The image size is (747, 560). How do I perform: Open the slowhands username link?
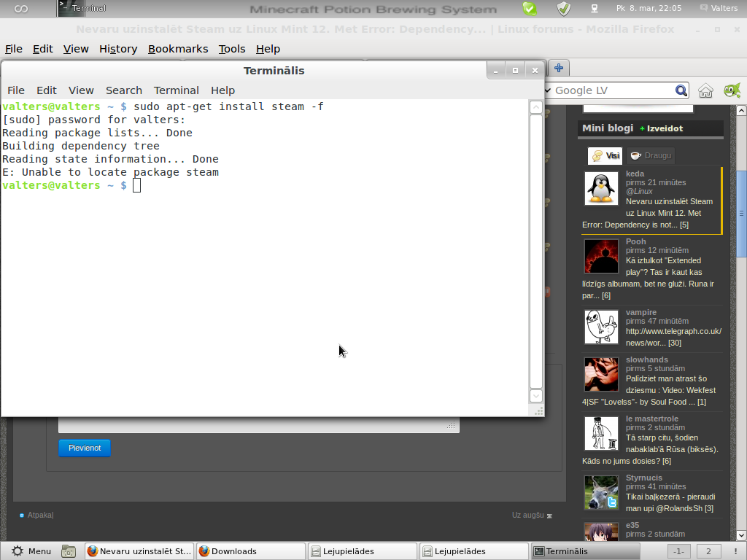[647, 359]
